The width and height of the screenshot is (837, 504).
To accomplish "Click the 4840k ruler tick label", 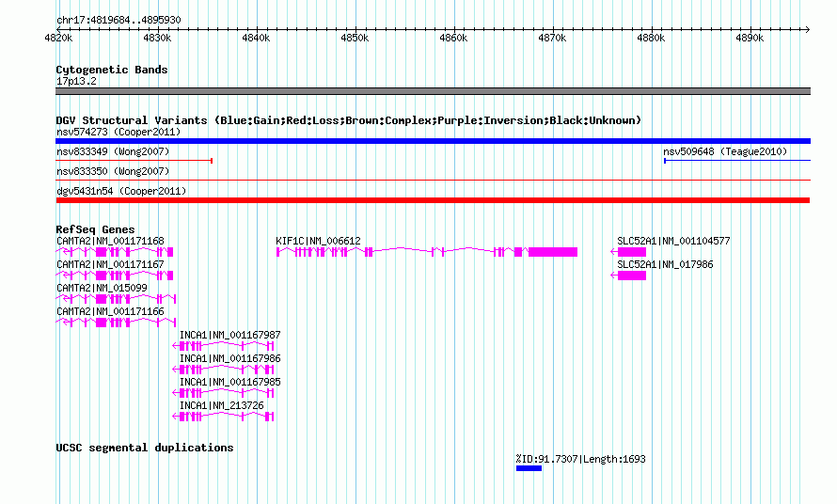I will pos(256,38).
